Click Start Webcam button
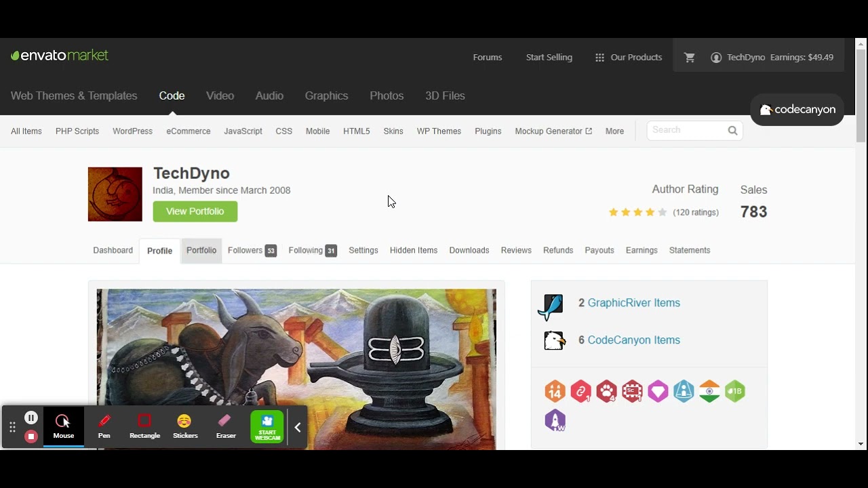 point(267,427)
